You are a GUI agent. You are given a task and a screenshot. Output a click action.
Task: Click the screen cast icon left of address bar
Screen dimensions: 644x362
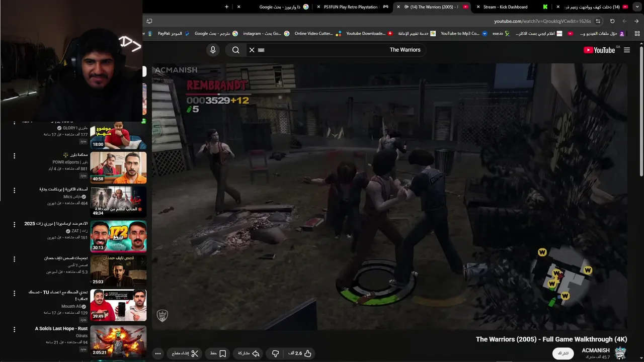point(149,21)
